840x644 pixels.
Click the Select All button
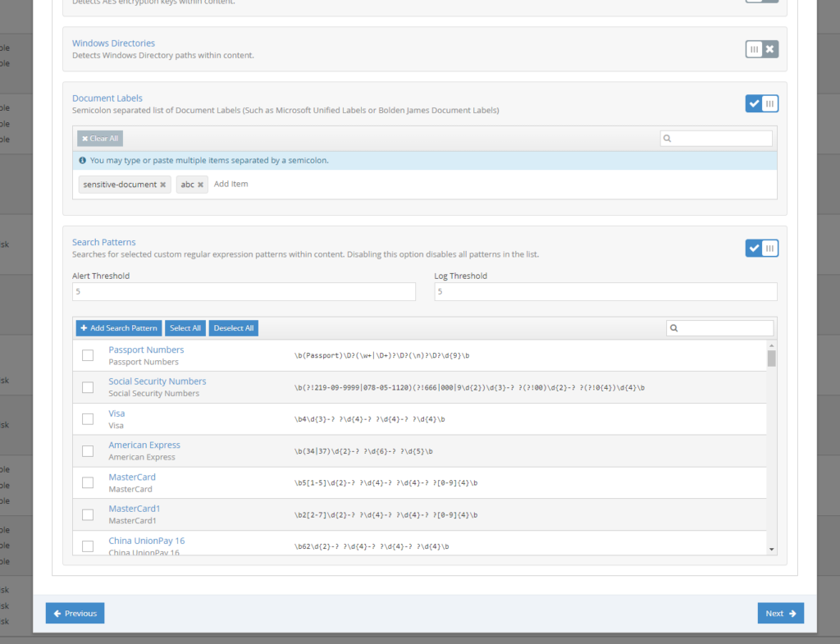click(x=185, y=328)
